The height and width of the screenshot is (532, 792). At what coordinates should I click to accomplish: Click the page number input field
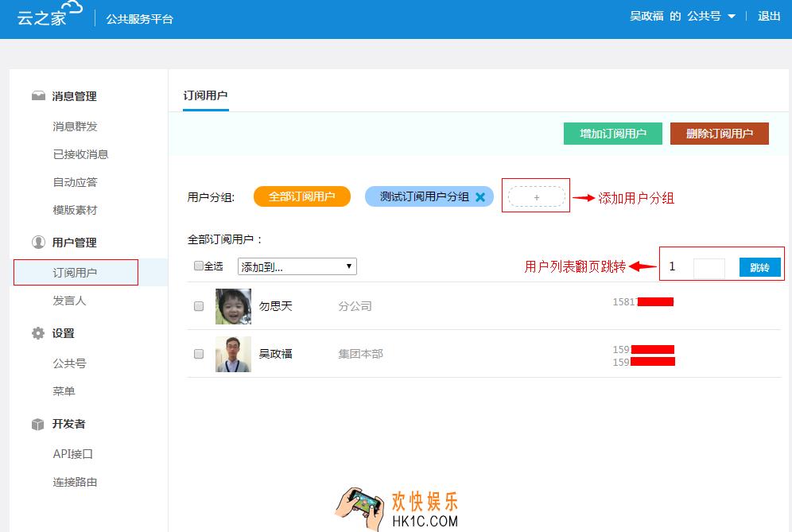coord(709,268)
